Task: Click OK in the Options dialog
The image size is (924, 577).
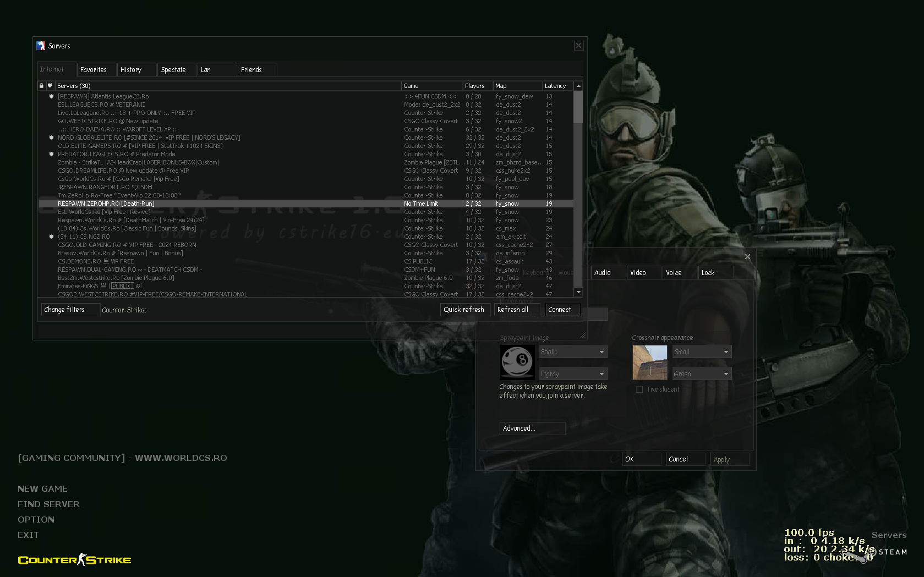Action: click(642, 459)
